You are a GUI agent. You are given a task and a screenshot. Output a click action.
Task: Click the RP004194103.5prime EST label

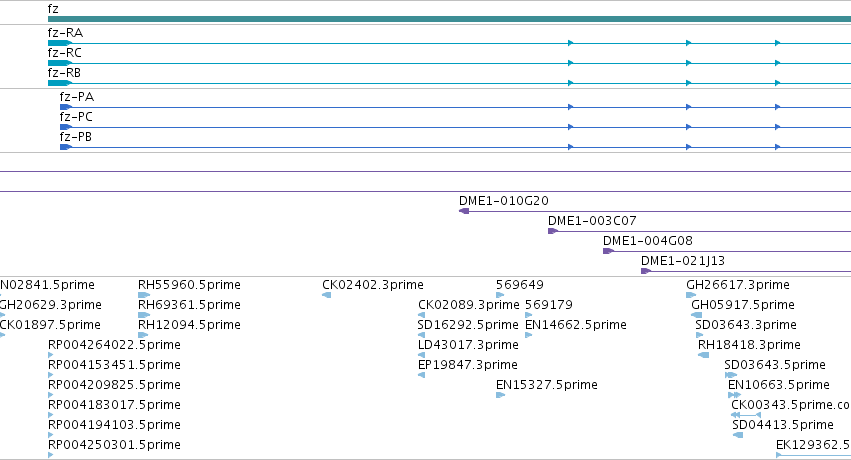coord(115,426)
